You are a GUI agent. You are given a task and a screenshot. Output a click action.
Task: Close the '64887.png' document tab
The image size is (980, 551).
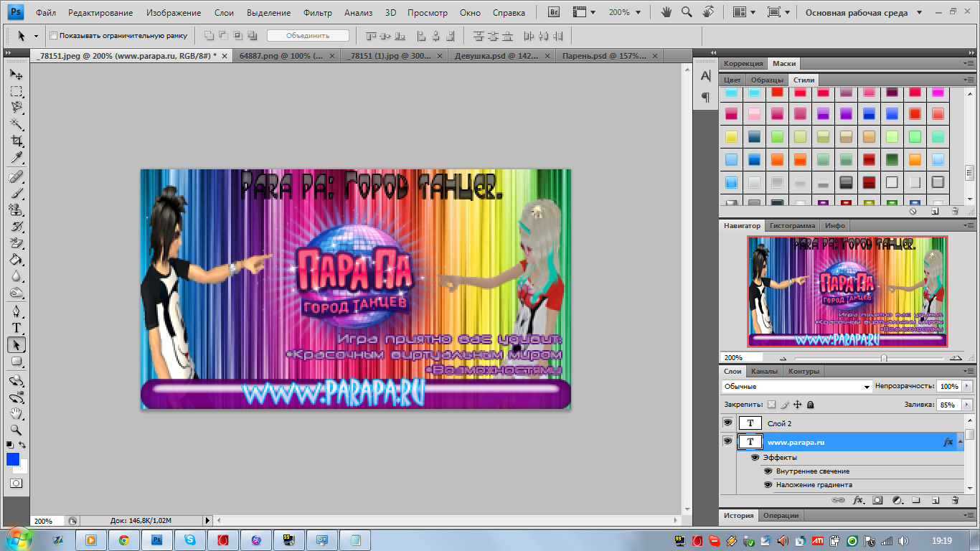(332, 56)
